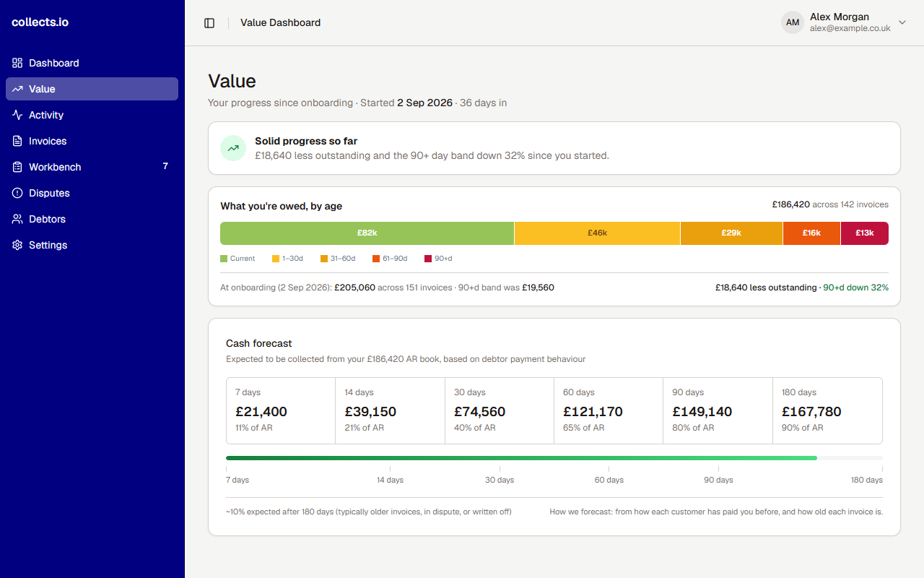This screenshot has width=924, height=578.
Task: Open the Alex Morgan account dropdown chevron
Action: [x=902, y=22]
